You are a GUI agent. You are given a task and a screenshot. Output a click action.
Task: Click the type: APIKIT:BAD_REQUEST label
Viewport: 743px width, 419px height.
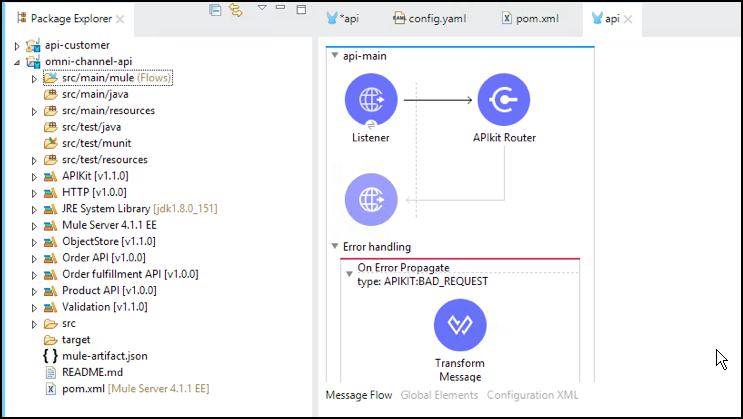point(423,282)
